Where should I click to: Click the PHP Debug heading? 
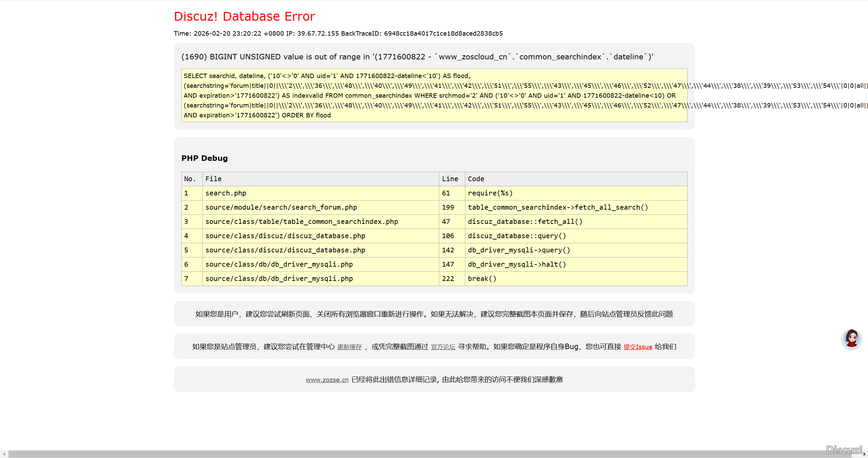pos(204,158)
